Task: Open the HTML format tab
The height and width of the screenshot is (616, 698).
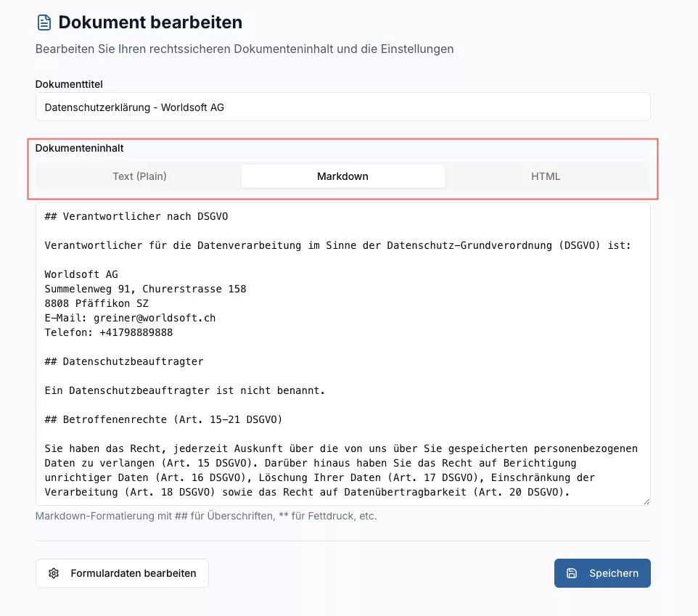Action: 546,176
